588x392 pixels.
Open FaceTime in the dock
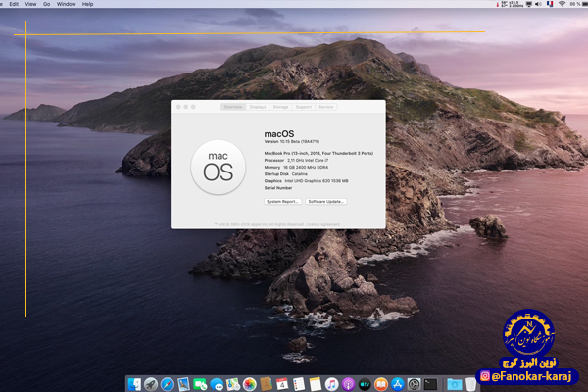pos(200,384)
